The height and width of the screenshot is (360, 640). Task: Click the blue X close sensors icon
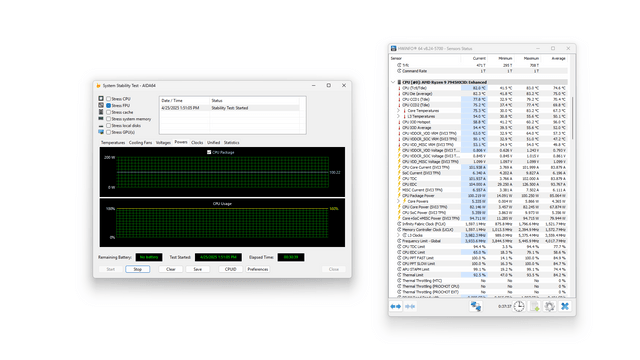click(x=565, y=306)
